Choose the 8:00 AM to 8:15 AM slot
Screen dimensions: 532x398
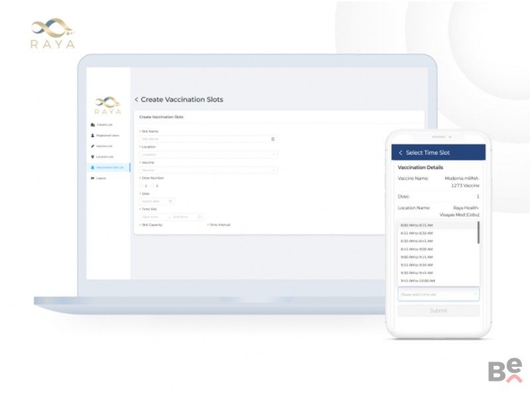point(438,225)
